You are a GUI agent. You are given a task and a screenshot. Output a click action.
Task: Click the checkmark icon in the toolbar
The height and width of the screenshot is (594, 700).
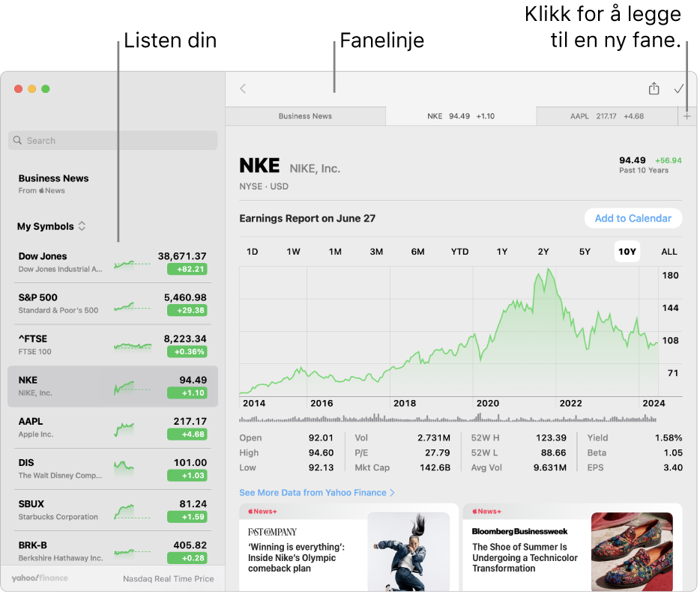click(x=678, y=89)
